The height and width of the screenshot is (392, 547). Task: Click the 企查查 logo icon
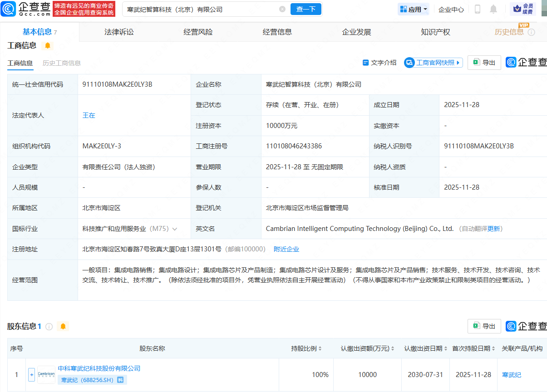[9, 9]
